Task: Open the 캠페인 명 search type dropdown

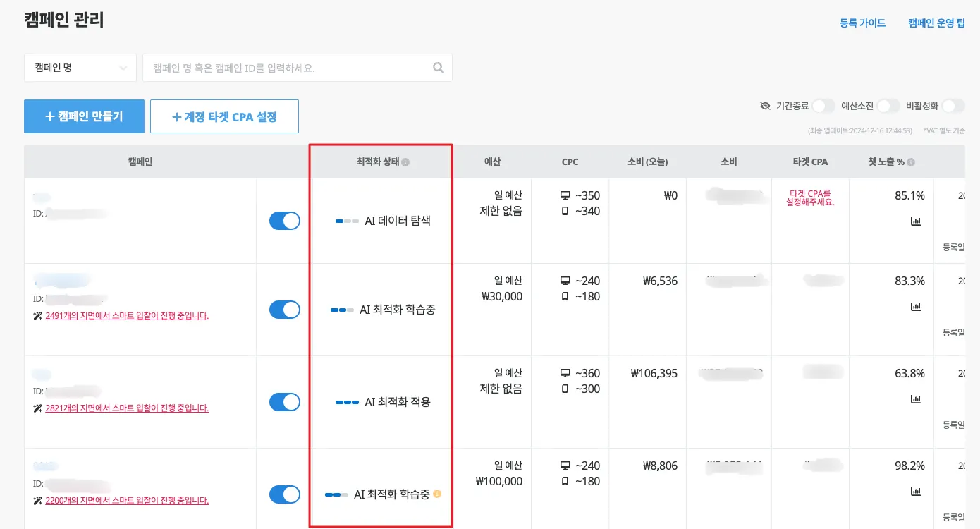Action: tap(80, 68)
